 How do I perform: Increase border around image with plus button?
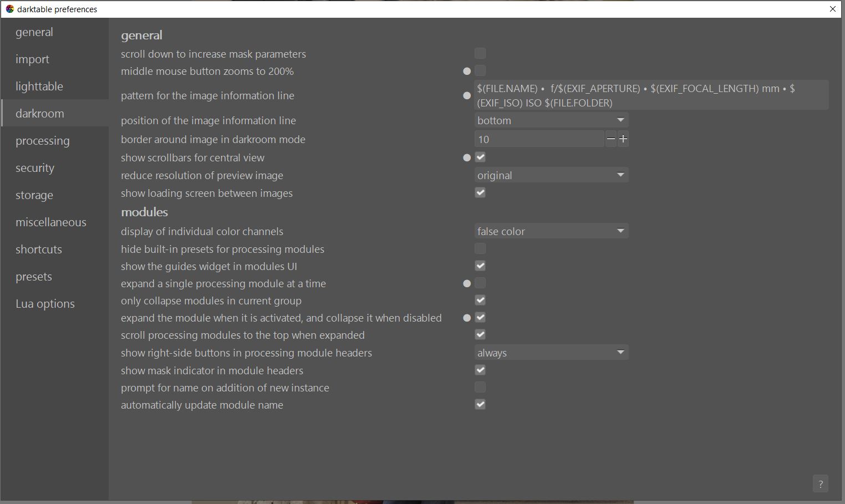pos(623,139)
